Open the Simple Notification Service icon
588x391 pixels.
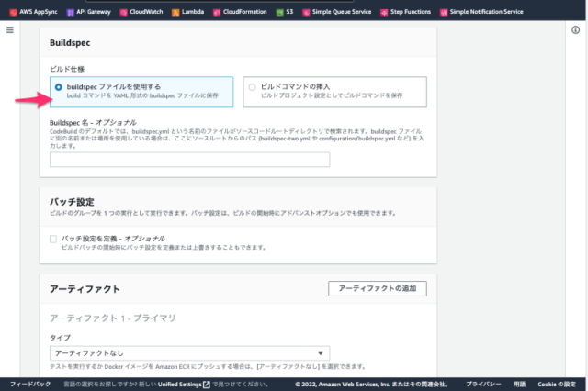pyautogui.click(x=444, y=12)
